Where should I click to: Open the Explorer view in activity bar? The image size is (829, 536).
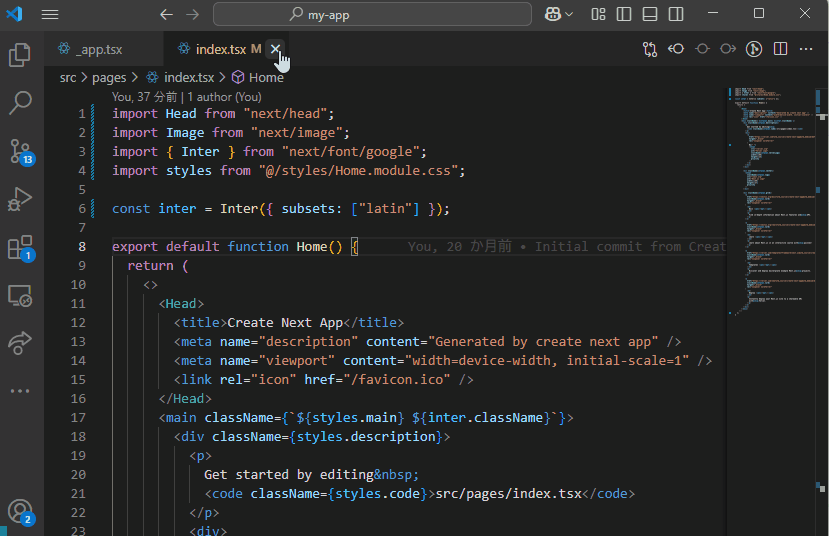click(x=20, y=55)
